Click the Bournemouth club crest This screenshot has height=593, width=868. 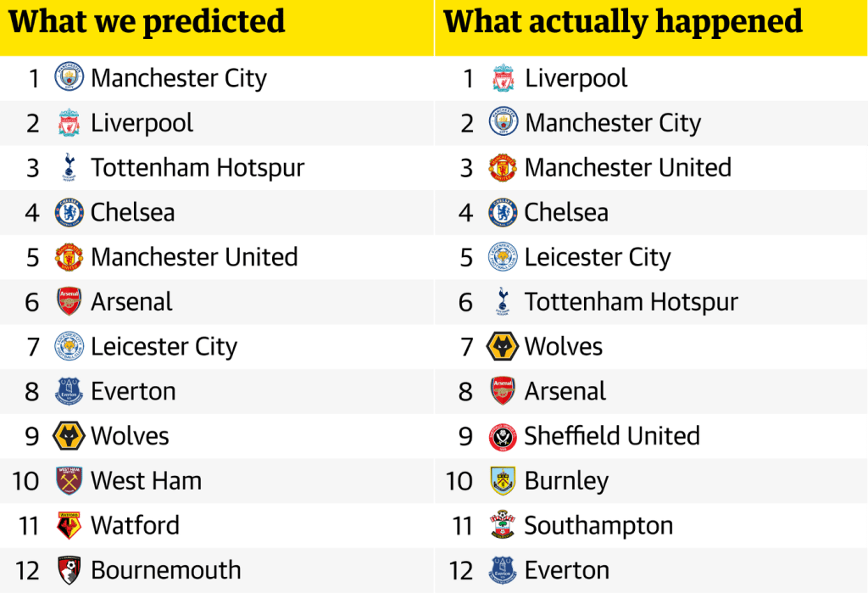pos(69,570)
